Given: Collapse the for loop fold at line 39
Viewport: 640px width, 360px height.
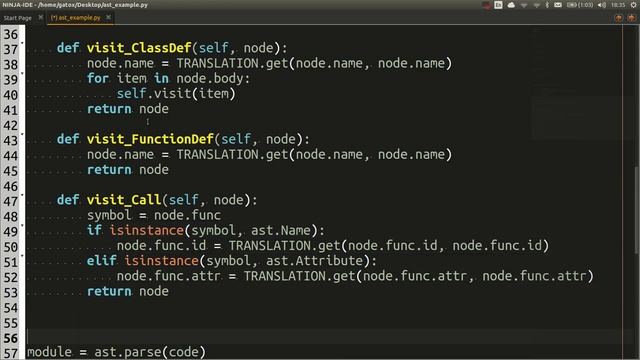Looking at the screenshot, I should [22, 73].
